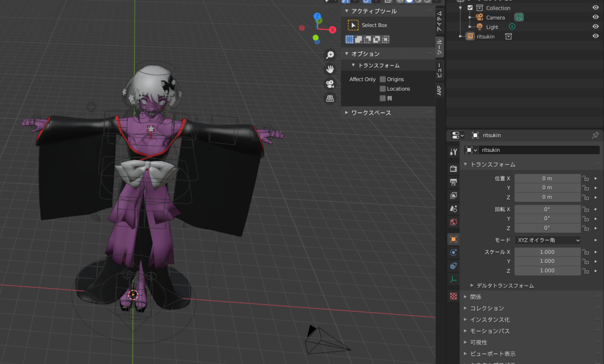Enable the Origins checkbox
This screenshot has height=364, width=604.
[x=383, y=79]
